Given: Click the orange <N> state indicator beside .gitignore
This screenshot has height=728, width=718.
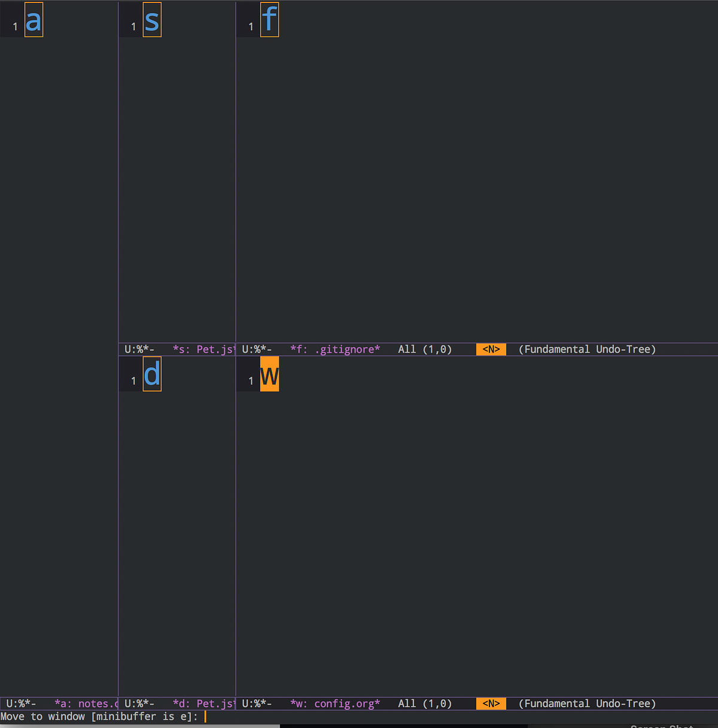Looking at the screenshot, I should point(491,349).
